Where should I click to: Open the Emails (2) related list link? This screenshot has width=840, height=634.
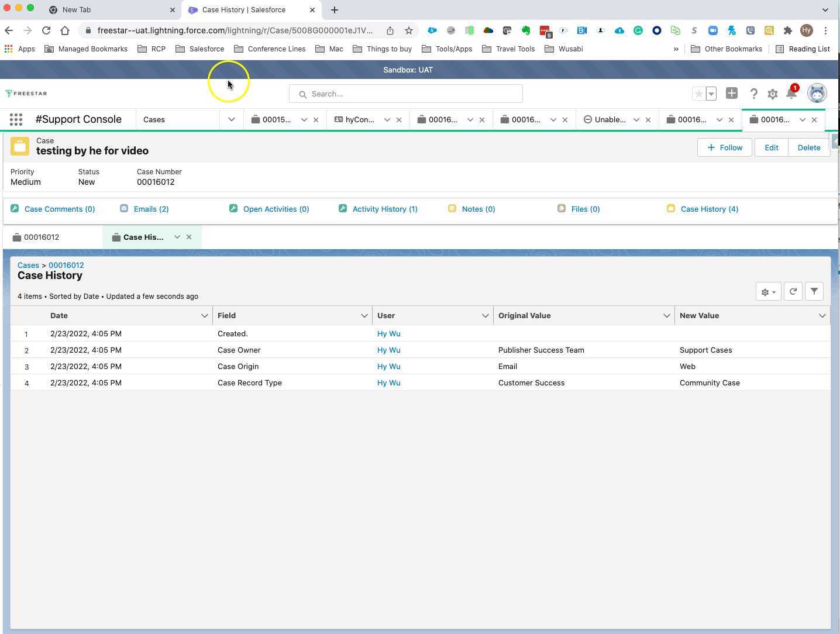coord(151,209)
